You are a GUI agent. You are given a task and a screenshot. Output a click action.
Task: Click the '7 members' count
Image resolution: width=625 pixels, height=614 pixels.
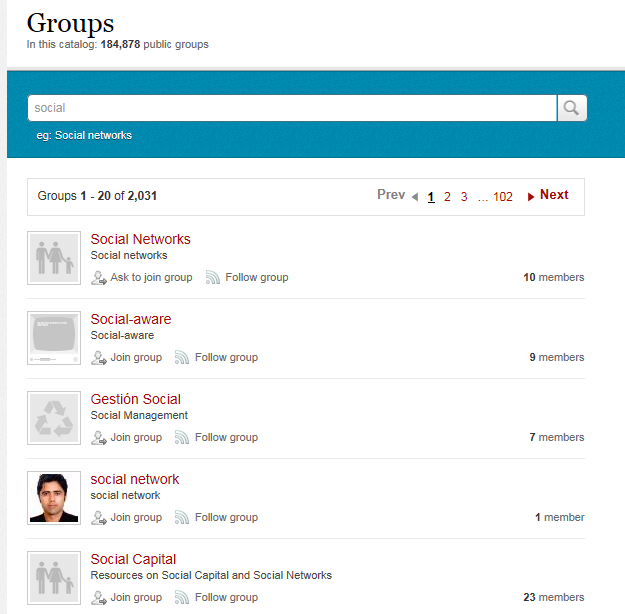point(557,437)
